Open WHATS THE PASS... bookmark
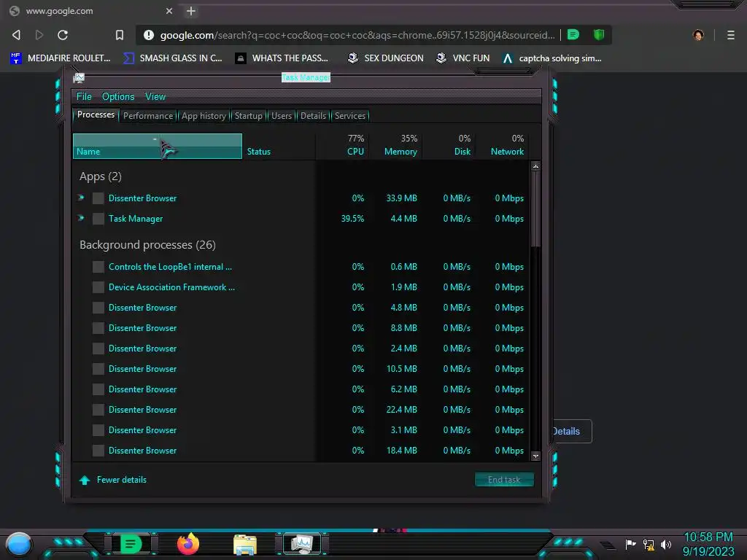The image size is (747, 560). (282, 58)
